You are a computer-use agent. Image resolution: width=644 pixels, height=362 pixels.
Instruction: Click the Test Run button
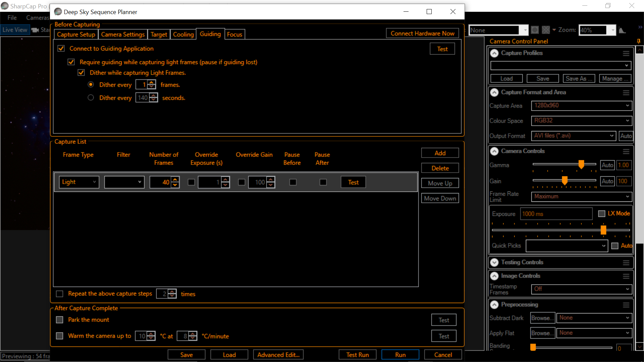(358, 355)
